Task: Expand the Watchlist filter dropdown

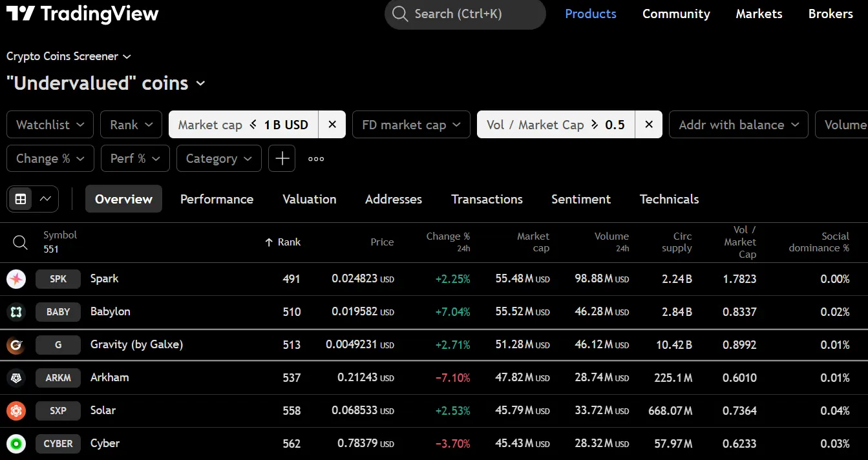Action: (50, 125)
